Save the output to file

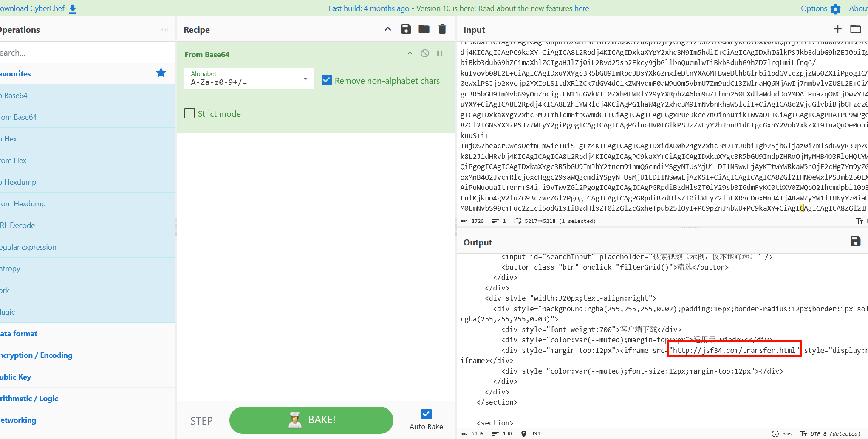(856, 241)
